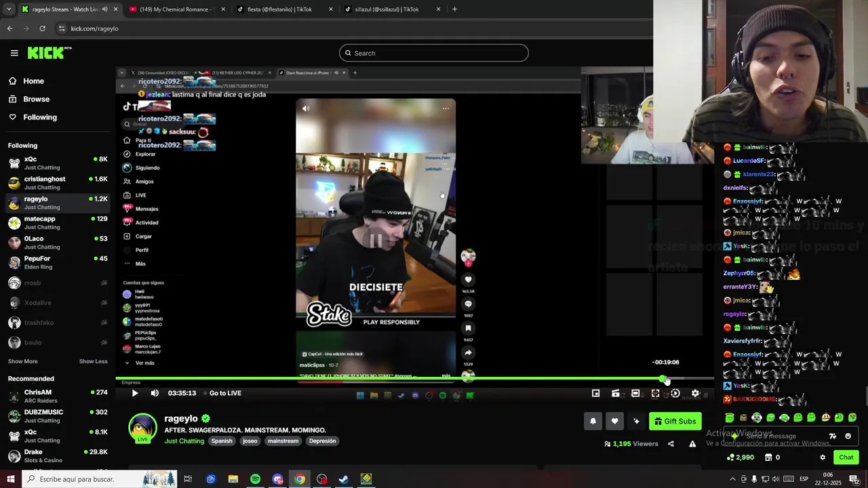Screen dimensions: 868x488
Task: Report the stream with warning icon
Action: coord(692,444)
